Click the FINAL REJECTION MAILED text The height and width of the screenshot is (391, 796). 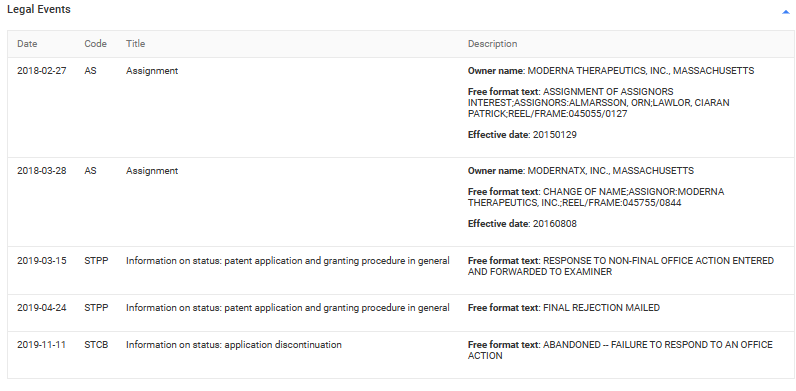(564, 308)
